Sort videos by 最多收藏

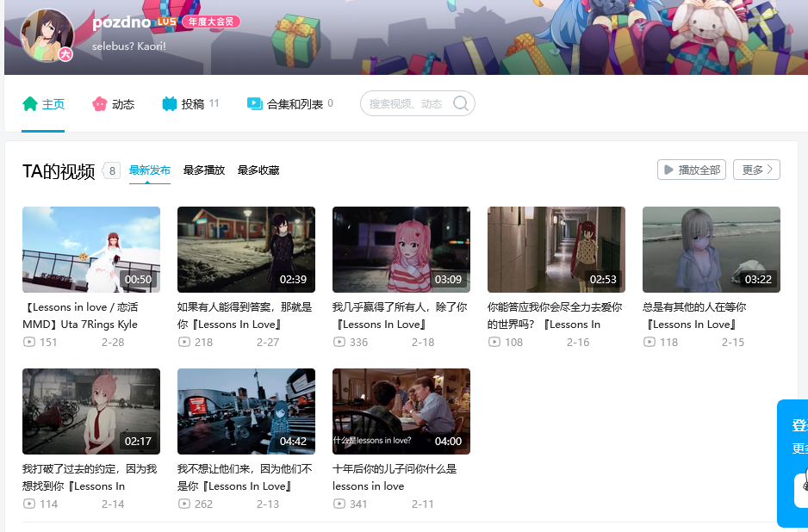258,170
